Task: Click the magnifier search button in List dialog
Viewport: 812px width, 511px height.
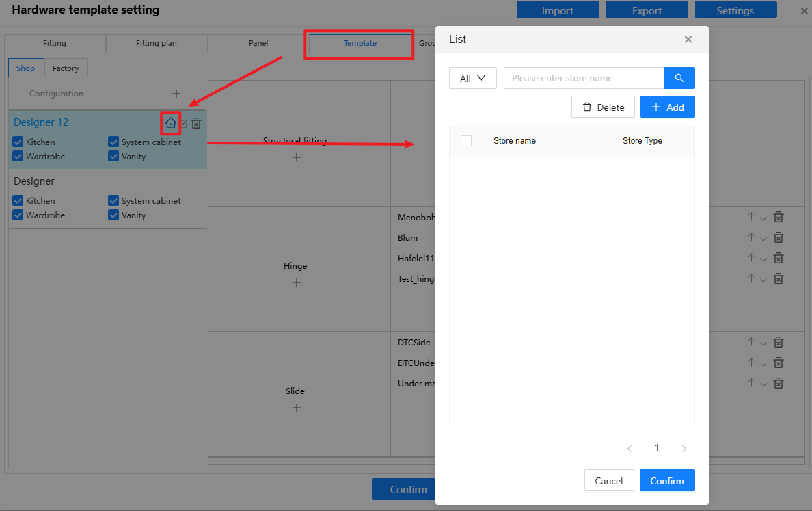Action: [679, 78]
